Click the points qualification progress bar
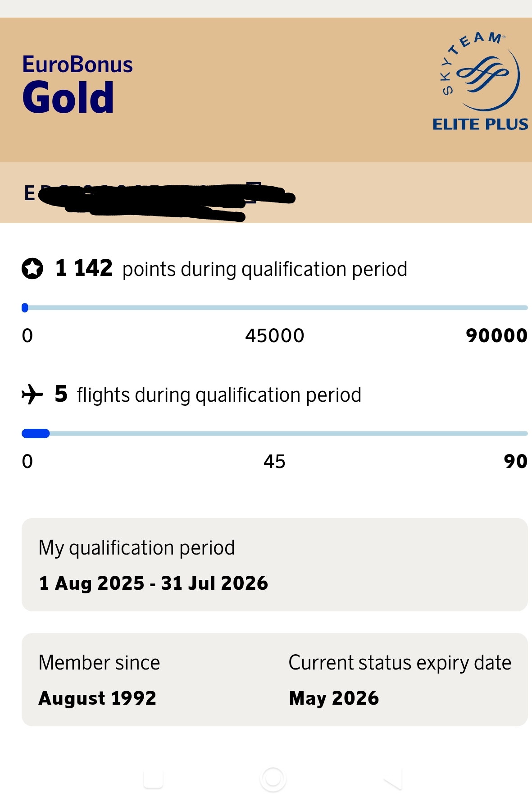532x812 pixels. tap(275, 308)
